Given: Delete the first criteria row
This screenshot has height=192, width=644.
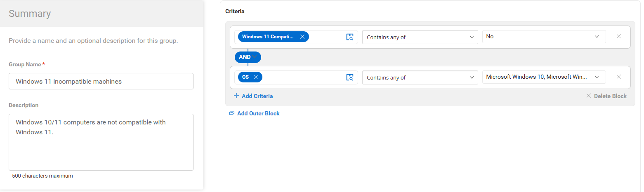Looking at the screenshot, I should [619, 36].
